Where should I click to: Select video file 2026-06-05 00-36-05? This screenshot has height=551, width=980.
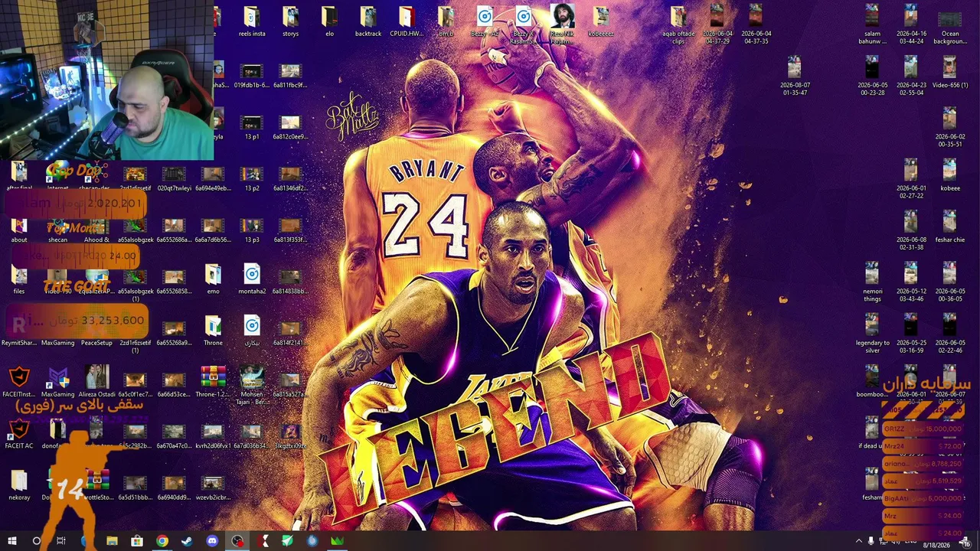949,283
